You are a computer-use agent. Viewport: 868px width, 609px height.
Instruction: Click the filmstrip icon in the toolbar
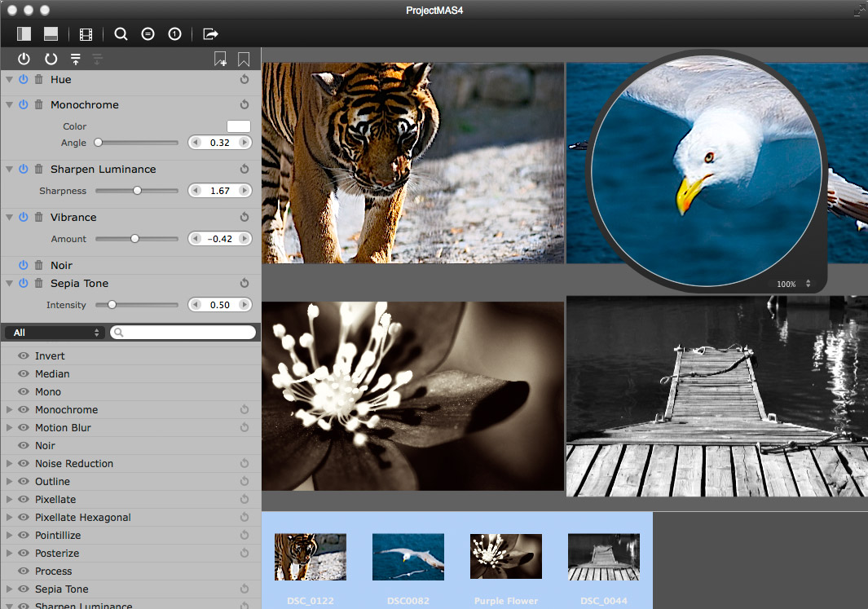pyautogui.click(x=86, y=34)
